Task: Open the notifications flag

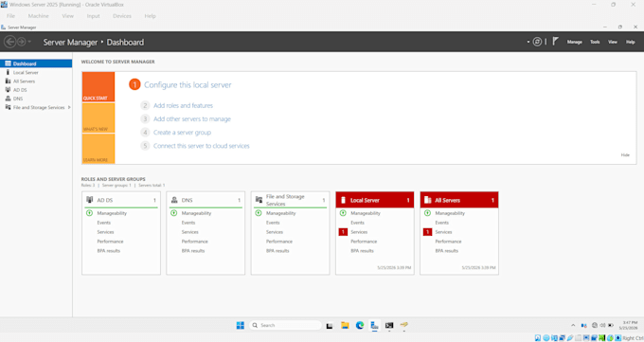Action: click(555, 42)
